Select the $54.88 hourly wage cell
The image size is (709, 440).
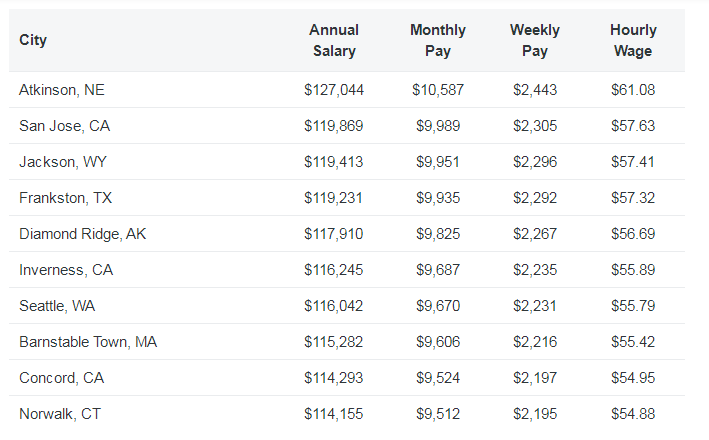pos(632,414)
